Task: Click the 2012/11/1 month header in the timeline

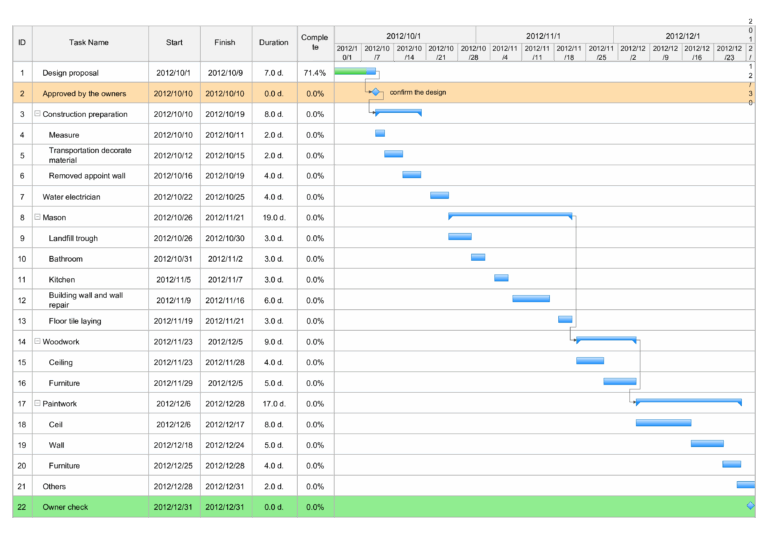Action: tap(544, 34)
